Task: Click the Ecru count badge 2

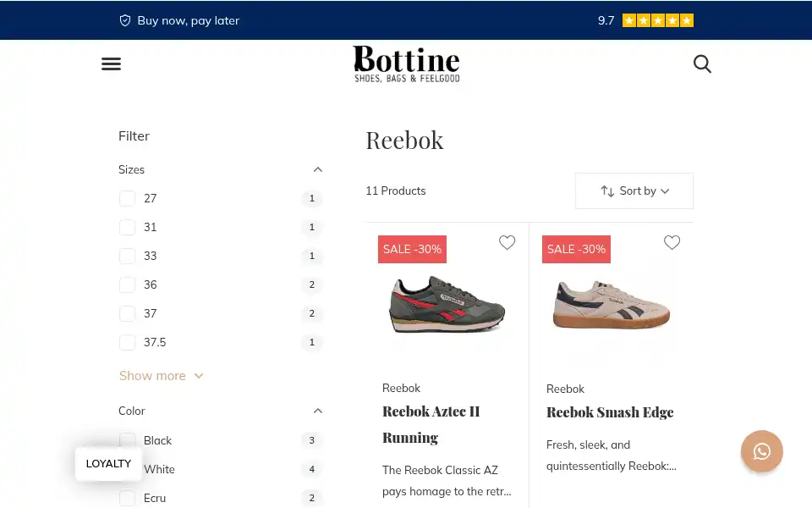Action: point(312,498)
